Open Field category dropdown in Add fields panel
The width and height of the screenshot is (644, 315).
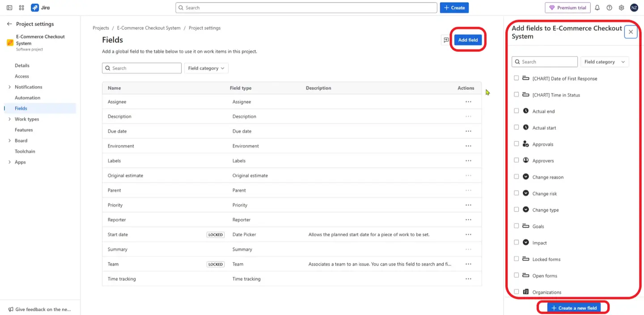pyautogui.click(x=605, y=62)
